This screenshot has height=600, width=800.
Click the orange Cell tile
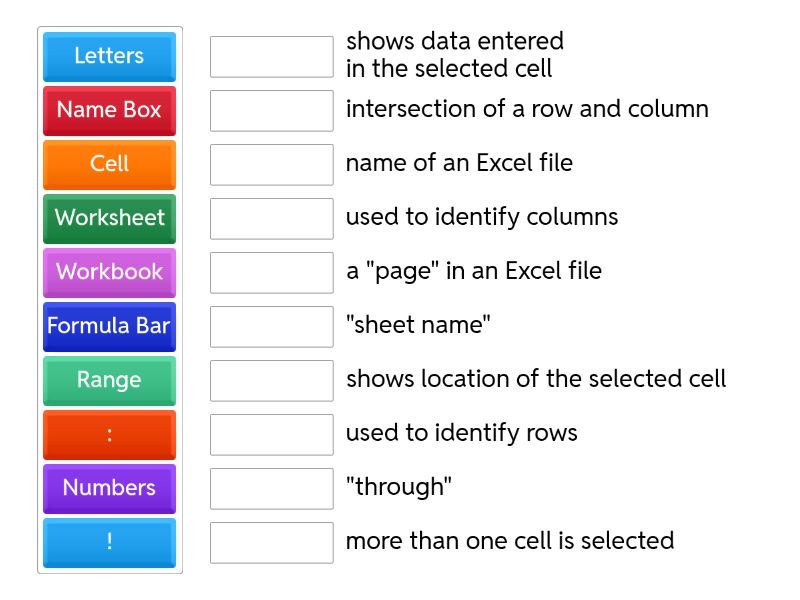[109, 164]
